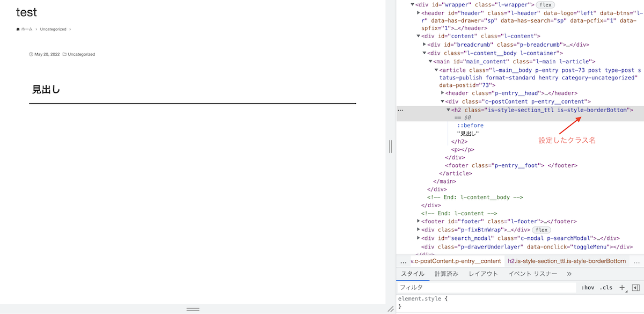The width and height of the screenshot is (644, 314).
Task: Click the computed styles sidebar toggle icon
Action: 635,288
